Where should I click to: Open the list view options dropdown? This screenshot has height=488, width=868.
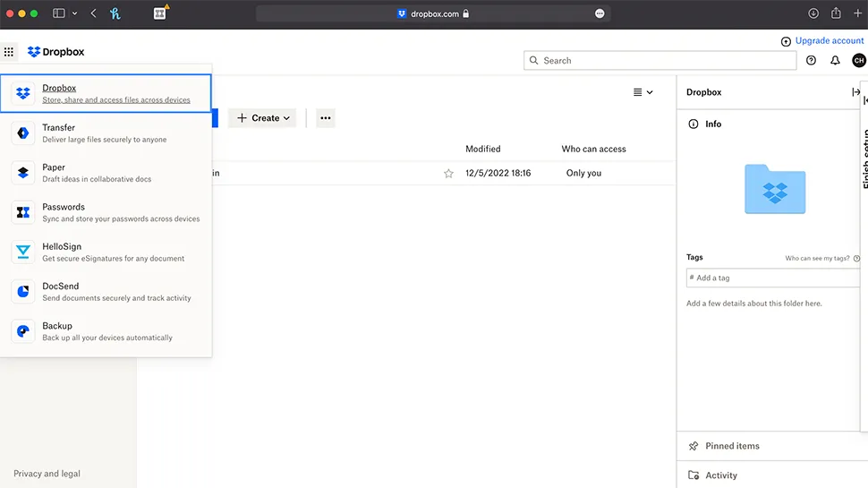tap(642, 92)
